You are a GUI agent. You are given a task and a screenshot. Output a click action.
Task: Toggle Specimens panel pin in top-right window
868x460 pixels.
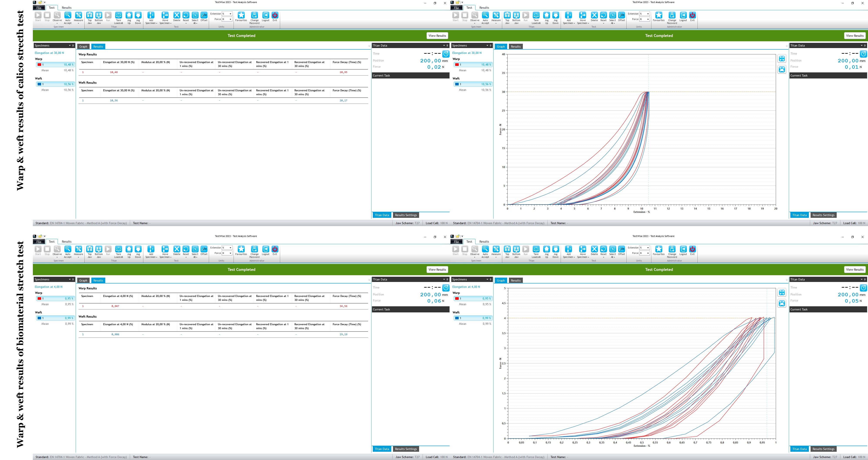click(490, 45)
